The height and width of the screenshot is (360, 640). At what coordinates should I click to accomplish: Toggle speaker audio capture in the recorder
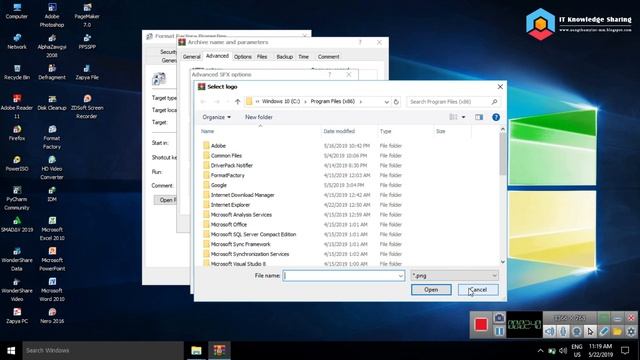tap(550, 331)
